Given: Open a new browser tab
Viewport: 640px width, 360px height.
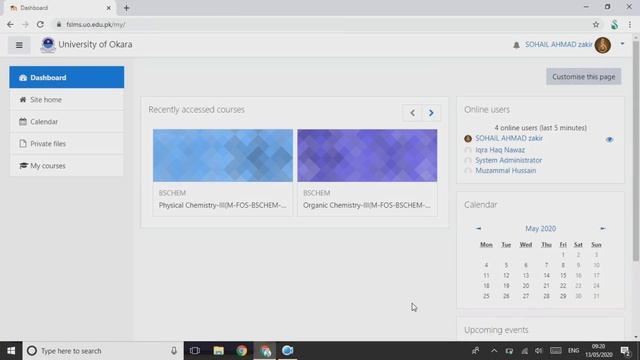Looking at the screenshot, I should pyautogui.click(x=127, y=8).
